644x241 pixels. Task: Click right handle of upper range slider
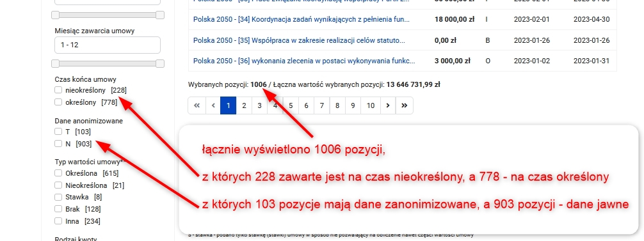[x=160, y=15]
